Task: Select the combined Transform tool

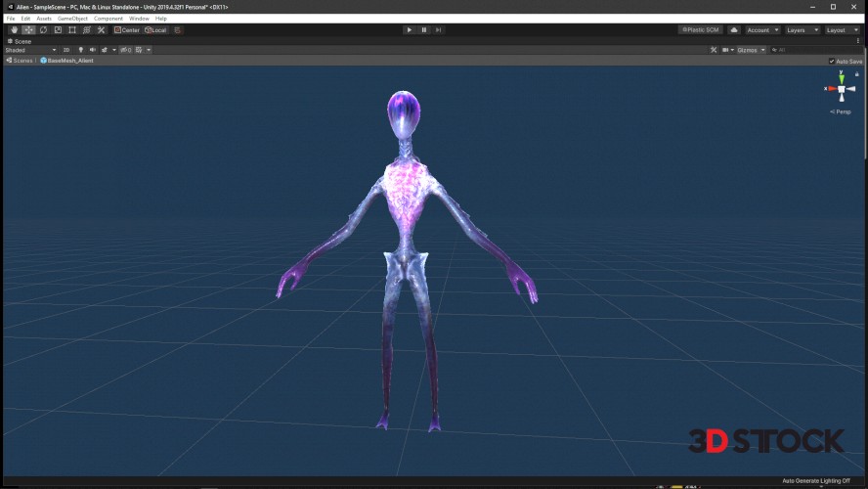Action: [86, 30]
